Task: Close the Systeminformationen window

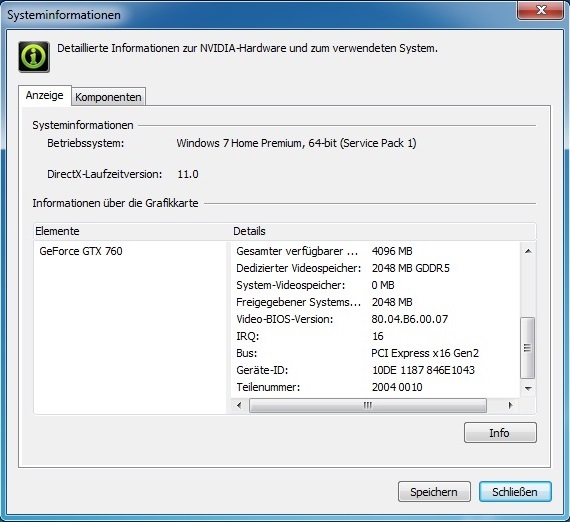Action: click(540, 10)
